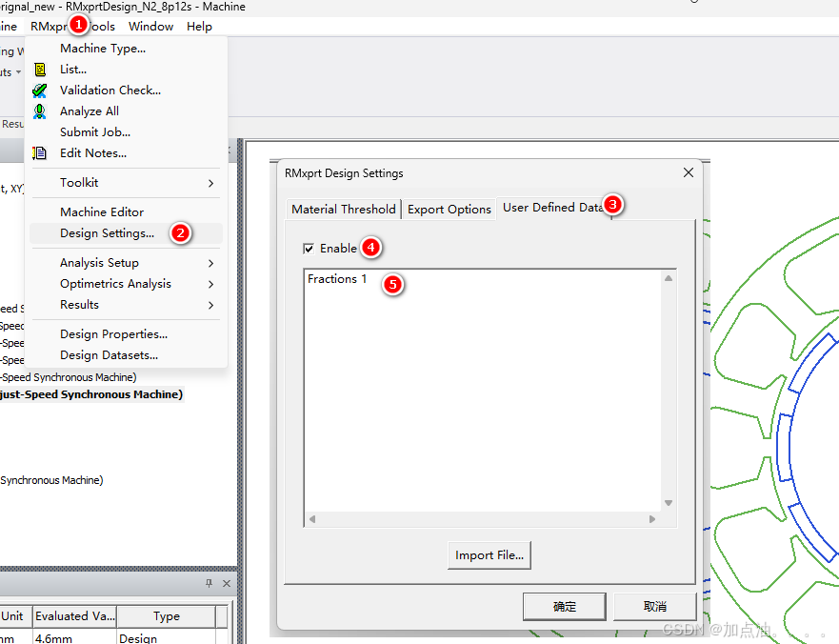This screenshot has width=839, height=644.
Task: Click the horizontal scroll right arrow
Action: point(652,519)
